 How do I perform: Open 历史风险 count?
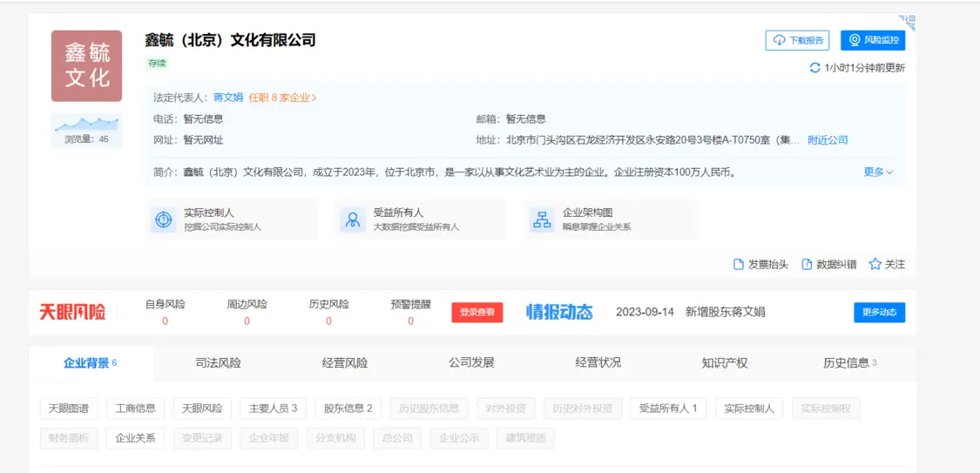click(328, 321)
